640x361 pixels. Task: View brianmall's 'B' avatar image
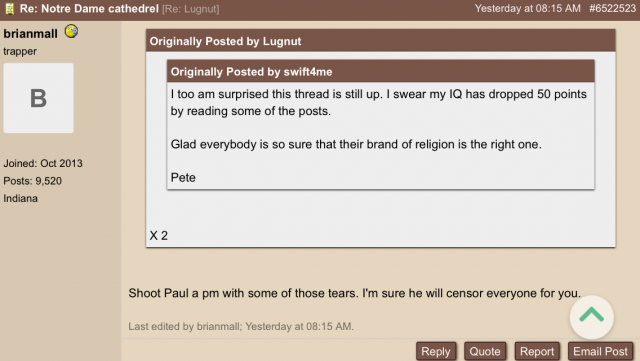38,98
